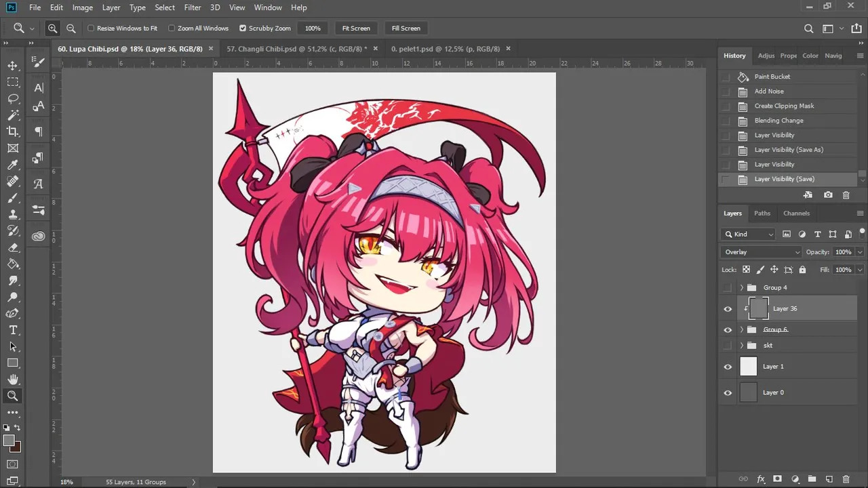Select the Move tool
The height and width of the screenshot is (488, 868).
point(12,66)
